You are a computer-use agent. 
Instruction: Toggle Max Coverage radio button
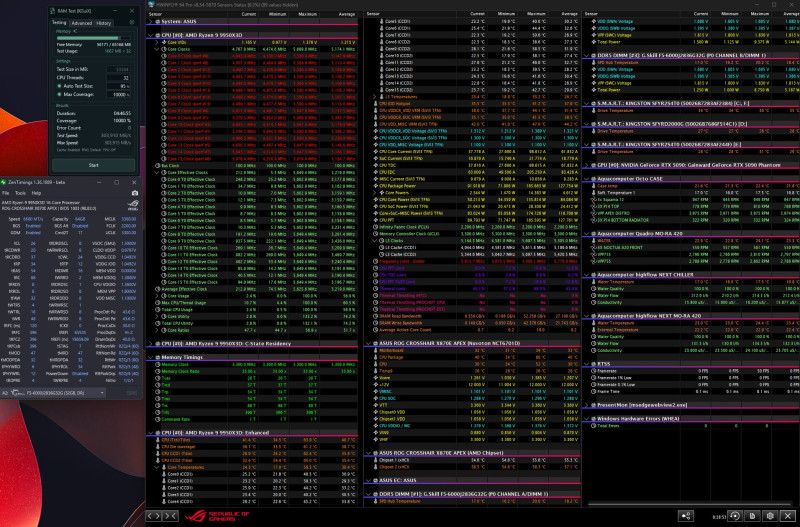(x=59, y=94)
